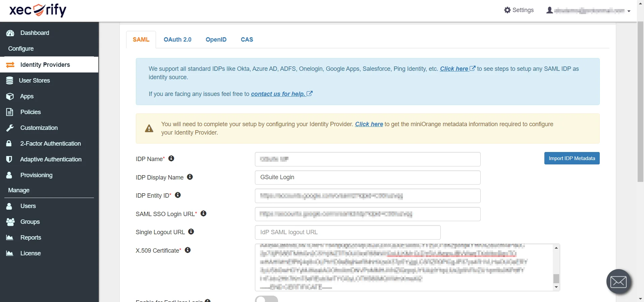This screenshot has width=644, height=302.
Task: Navigate to Policies
Action: pyautogui.click(x=30, y=112)
